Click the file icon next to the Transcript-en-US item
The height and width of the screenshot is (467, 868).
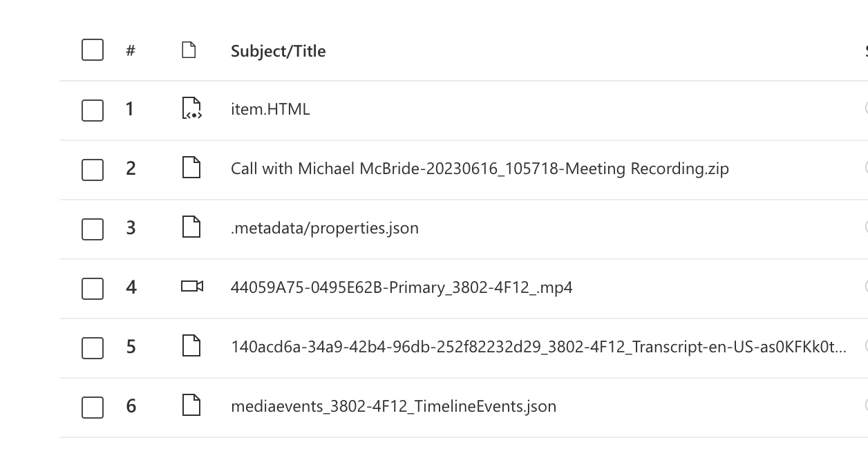(191, 346)
